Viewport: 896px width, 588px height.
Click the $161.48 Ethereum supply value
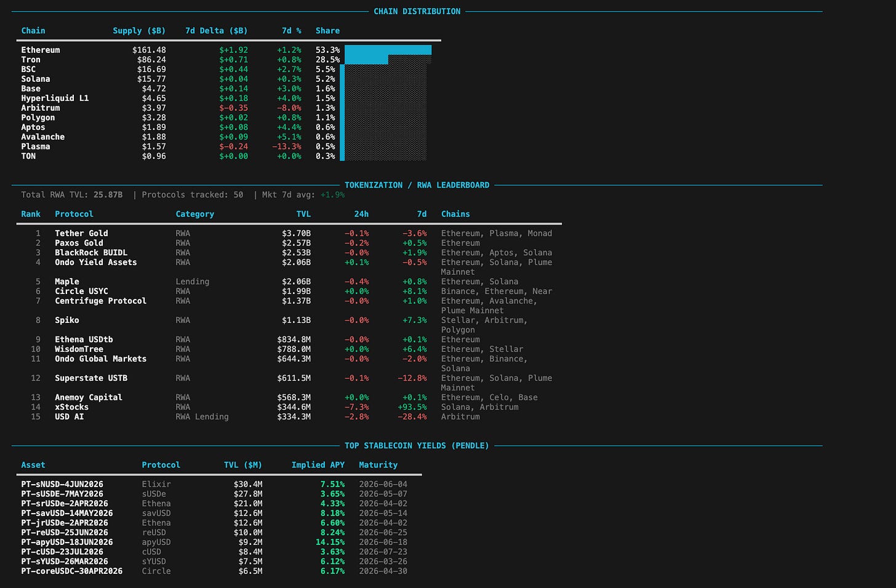(149, 50)
